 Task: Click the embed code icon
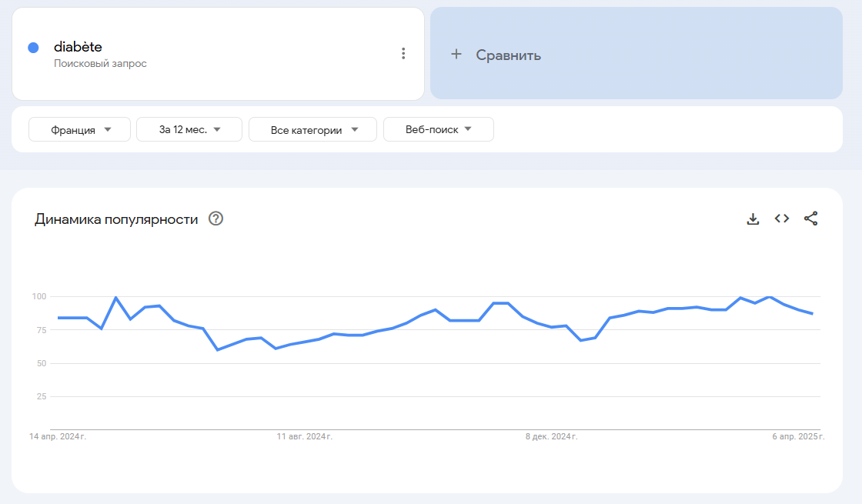tap(782, 219)
